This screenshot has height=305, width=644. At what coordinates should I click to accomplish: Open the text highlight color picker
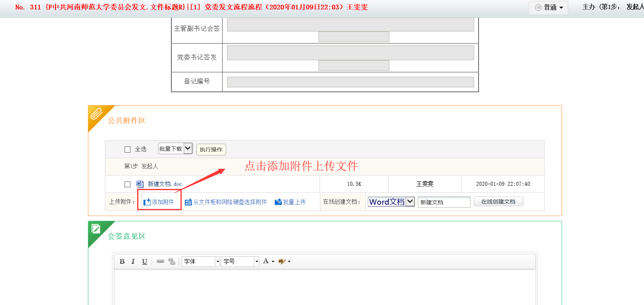(284, 261)
